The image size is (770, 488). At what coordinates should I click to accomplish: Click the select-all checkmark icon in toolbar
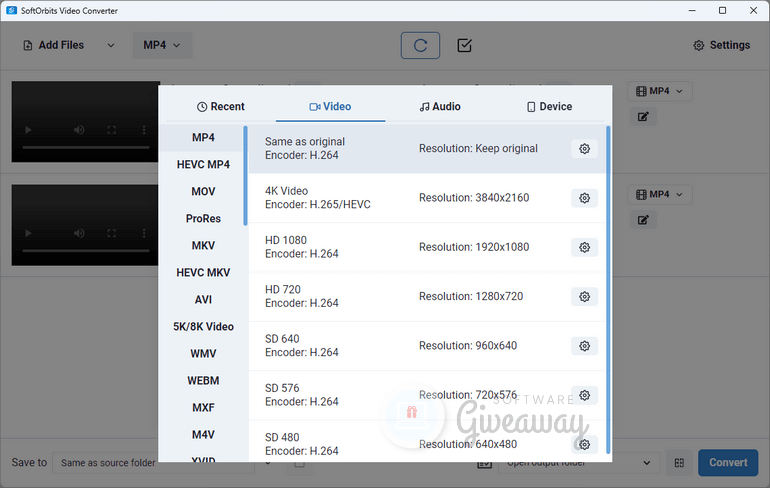(x=464, y=46)
